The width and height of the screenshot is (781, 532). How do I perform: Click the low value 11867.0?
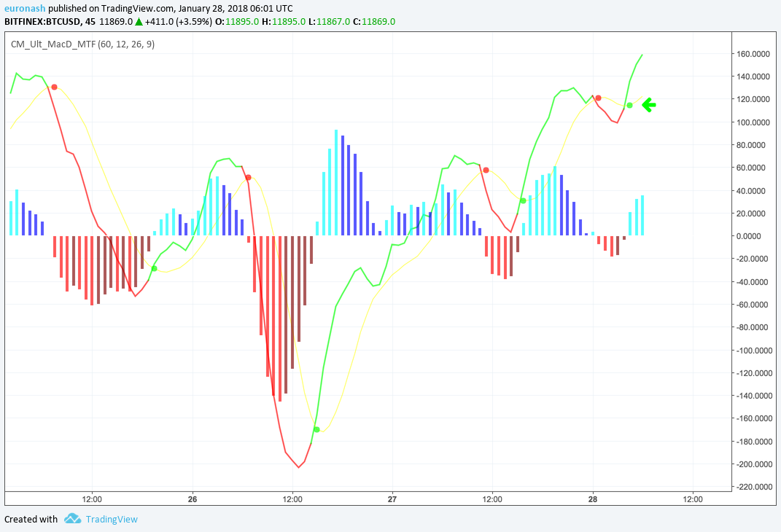click(333, 21)
